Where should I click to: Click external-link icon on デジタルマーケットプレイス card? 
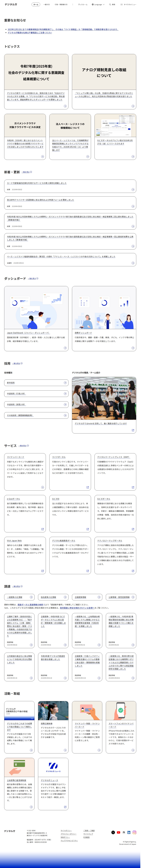coord(133,487)
